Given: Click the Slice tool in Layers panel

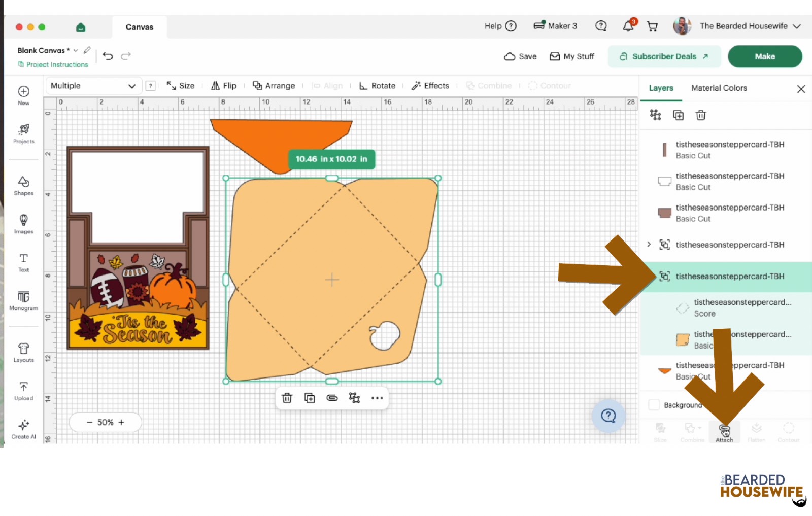Looking at the screenshot, I should click(660, 432).
